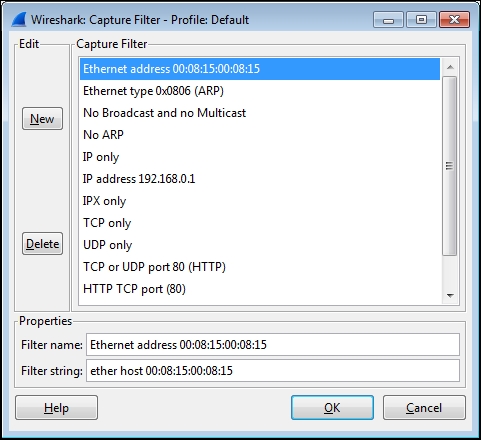481x440 pixels.
Task: Click the filter list scroll down arrow
Action: pos(450,295)
